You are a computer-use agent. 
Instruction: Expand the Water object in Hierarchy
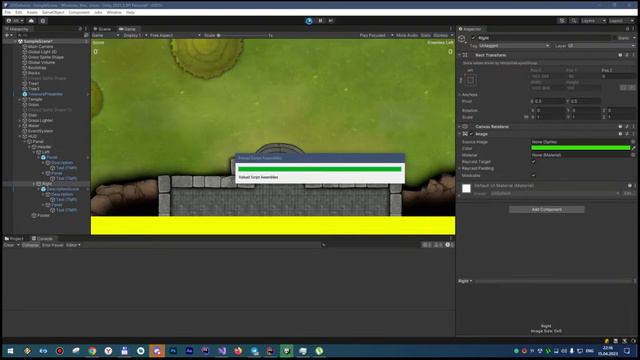click(x=20, y=126)
